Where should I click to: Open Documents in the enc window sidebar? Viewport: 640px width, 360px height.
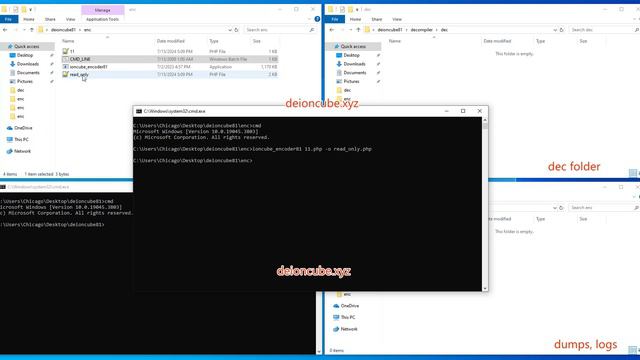pos(28,73)
